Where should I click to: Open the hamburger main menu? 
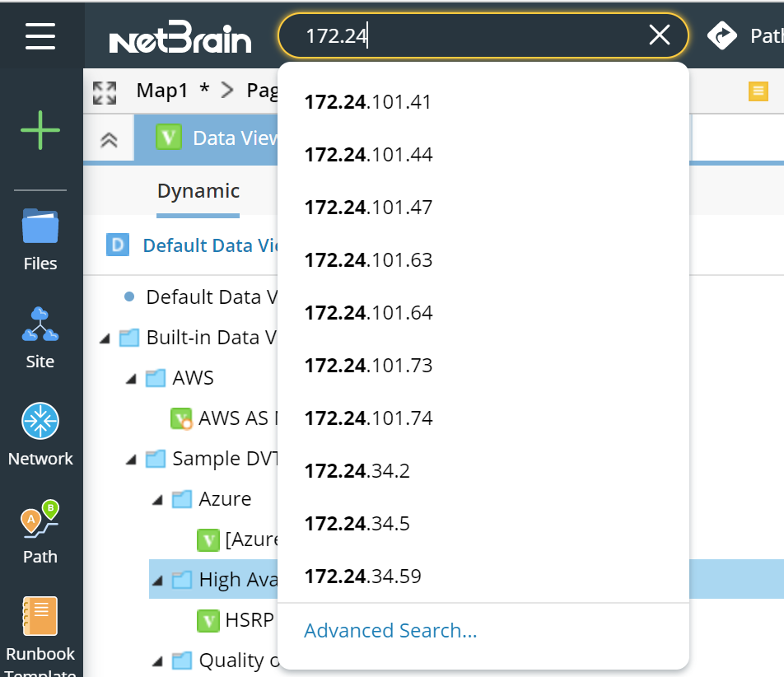pos(40,36)
